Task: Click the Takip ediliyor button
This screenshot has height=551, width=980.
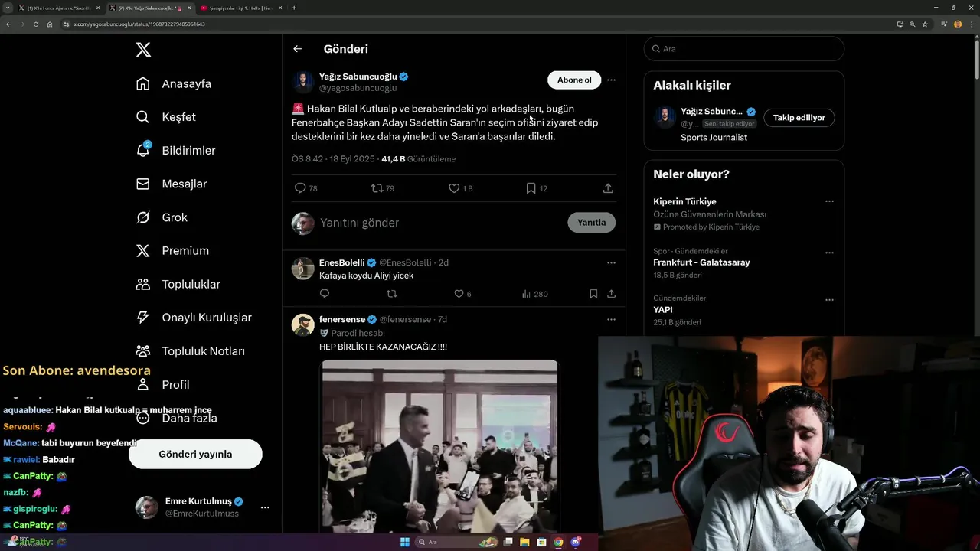Action: (x=799, y=118)
